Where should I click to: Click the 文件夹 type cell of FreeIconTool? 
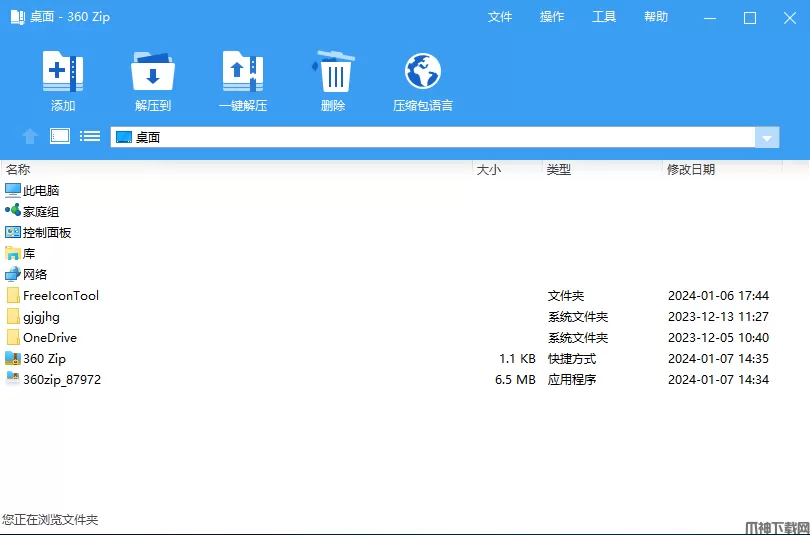pos(566,295)
